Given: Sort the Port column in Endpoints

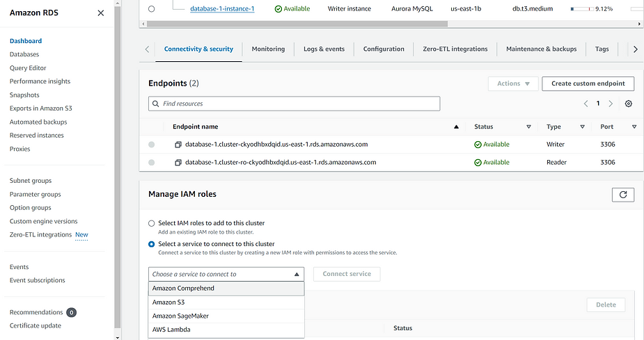Looking at the screenshot, I should [x=634, y=127].
